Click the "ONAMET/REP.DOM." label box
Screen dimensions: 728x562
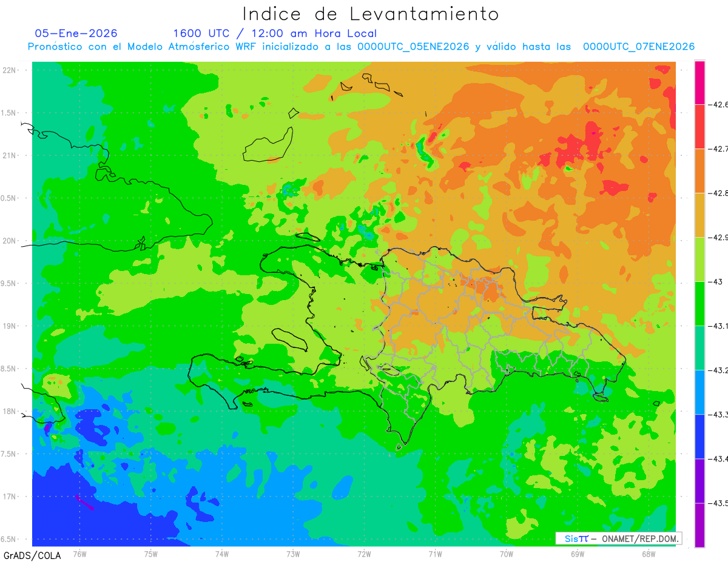pos(618,538)
